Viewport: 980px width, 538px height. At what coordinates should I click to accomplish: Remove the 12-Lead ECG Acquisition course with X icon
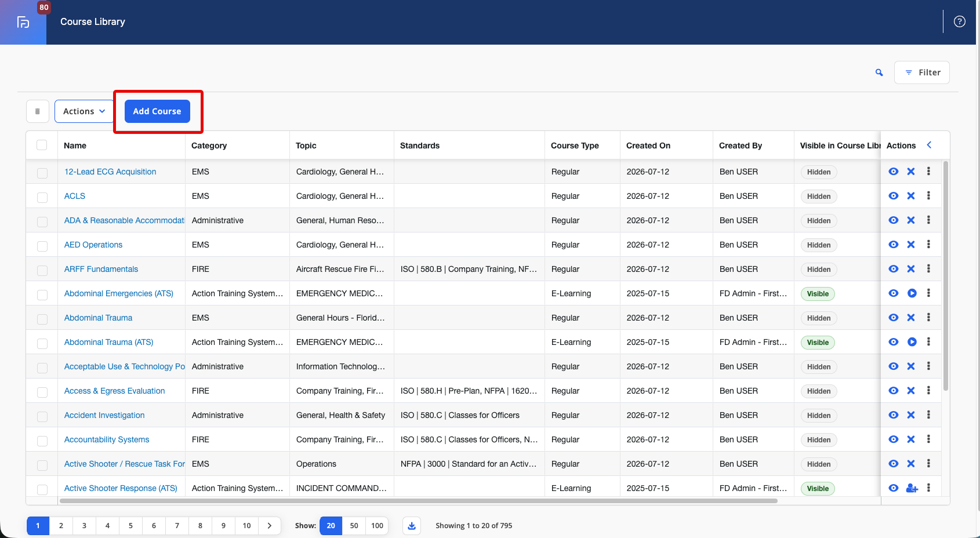tap(911, 172)
